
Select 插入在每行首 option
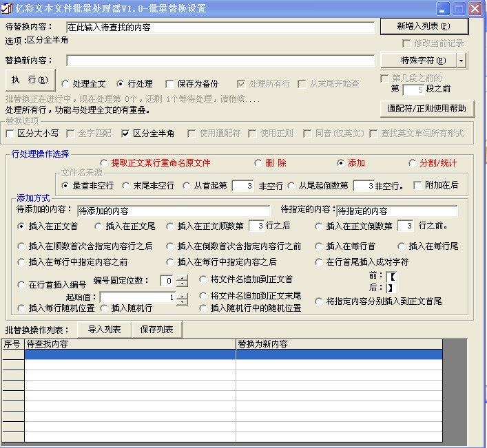(x=345, y=246)
